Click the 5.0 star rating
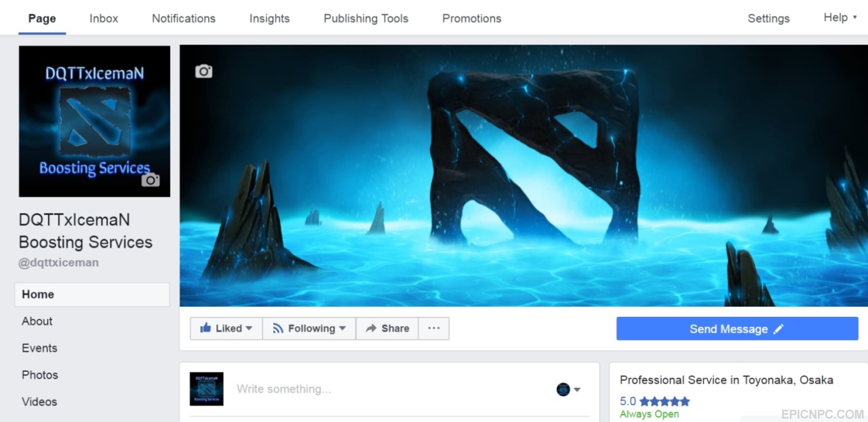Screen dimensions: 868x422 click(x=654, y=401)
